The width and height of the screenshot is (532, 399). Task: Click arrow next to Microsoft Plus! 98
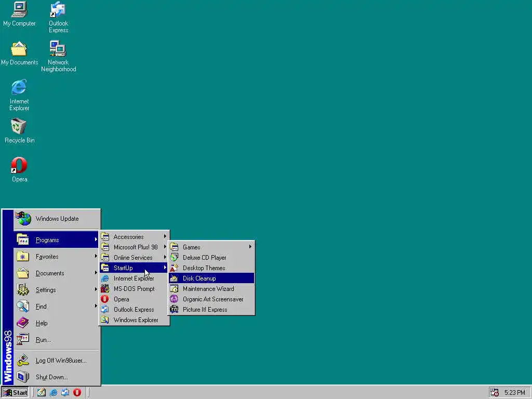165,247
